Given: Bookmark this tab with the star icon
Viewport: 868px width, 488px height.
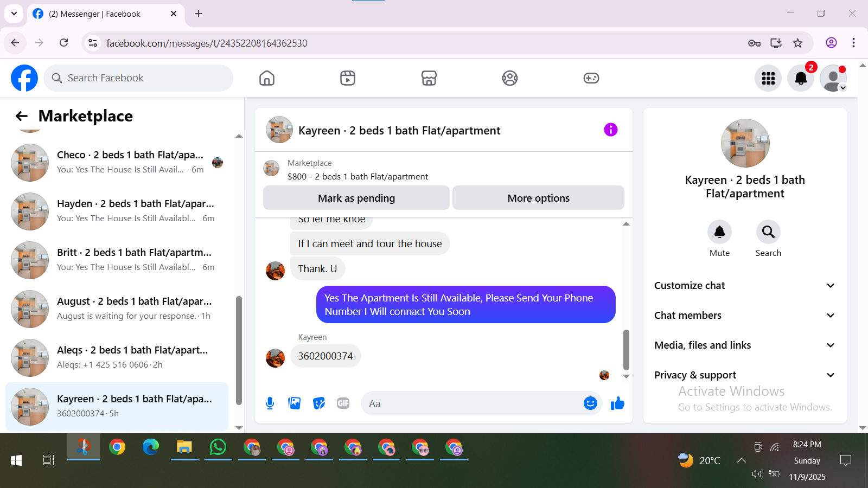Looking at the screenshot, I should 797,43.
